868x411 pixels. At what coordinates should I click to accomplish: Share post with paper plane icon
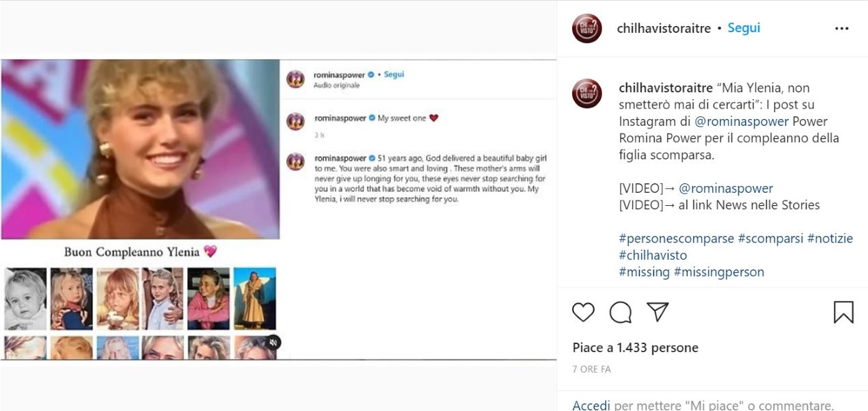pyautogui.click(x=657, y=313)
